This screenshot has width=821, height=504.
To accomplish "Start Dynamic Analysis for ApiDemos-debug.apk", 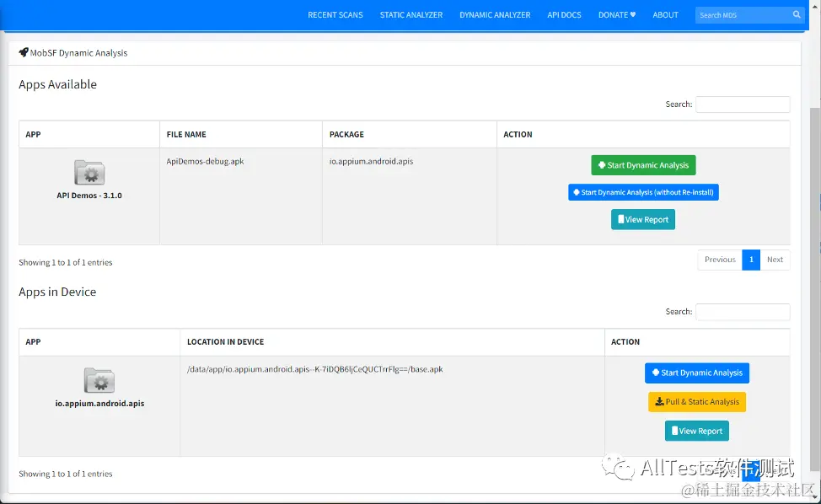I will point(643,165).
